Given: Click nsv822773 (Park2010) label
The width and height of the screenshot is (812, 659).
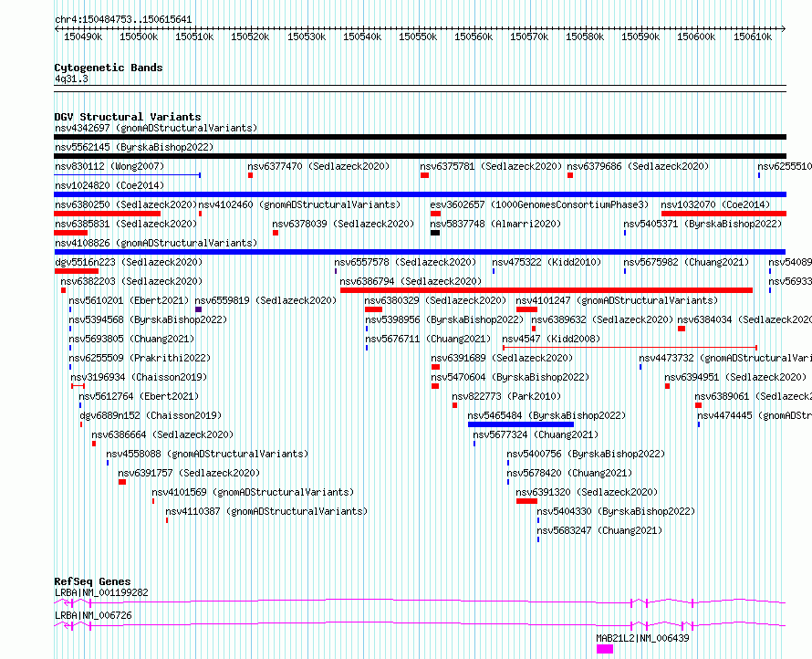Looking at the screenshot, I should pos(506,396).
